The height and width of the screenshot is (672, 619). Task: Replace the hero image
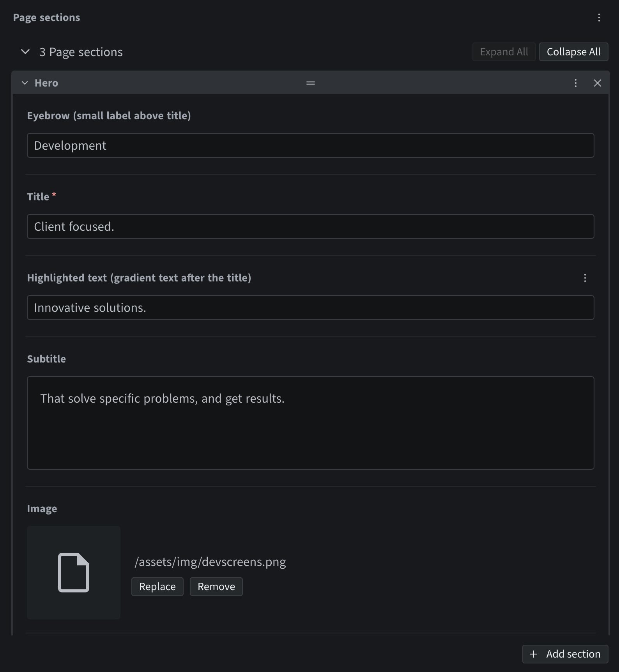(x=157, y=587)
